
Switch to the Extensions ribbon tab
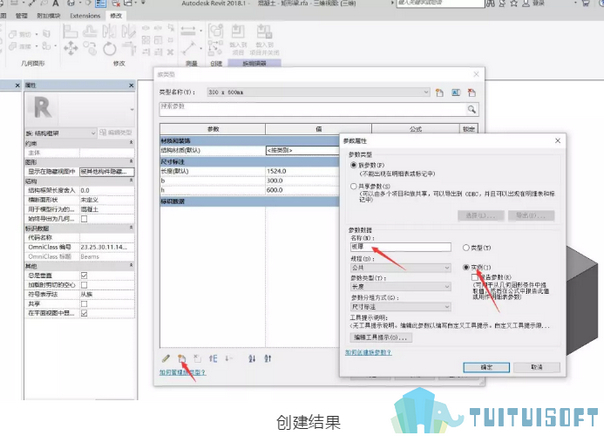click(85, 16)
